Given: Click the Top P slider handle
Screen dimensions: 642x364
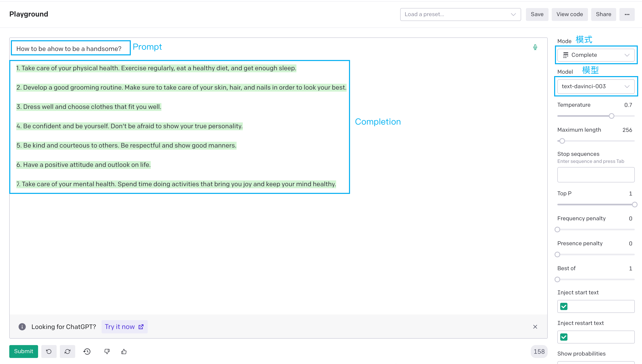Looking at the screenshot, I should (634, 205).
